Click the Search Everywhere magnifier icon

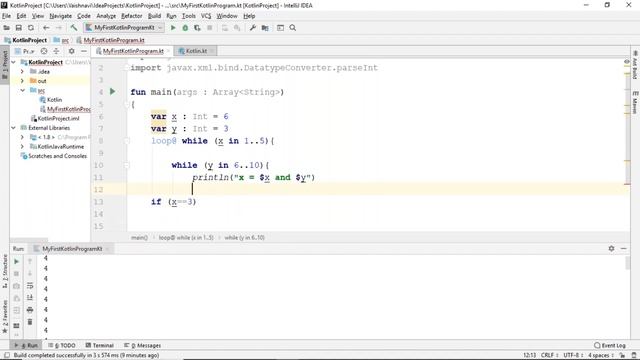tap(293, 28)
